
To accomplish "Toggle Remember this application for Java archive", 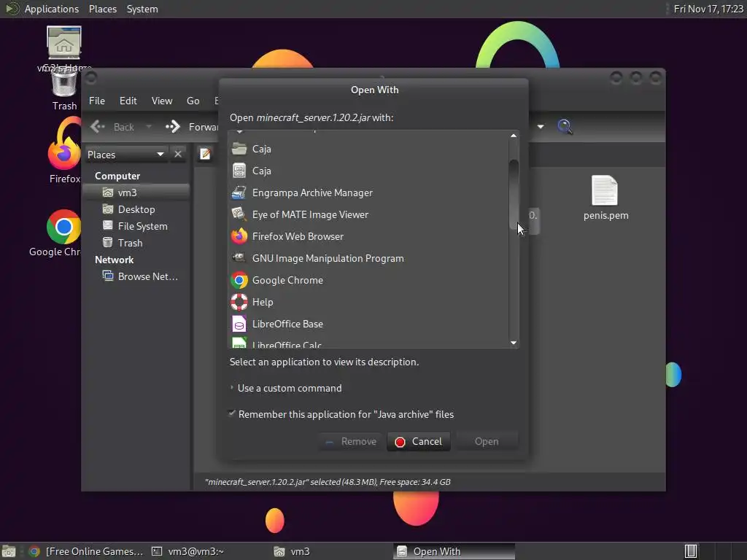I will click(232, 413).
